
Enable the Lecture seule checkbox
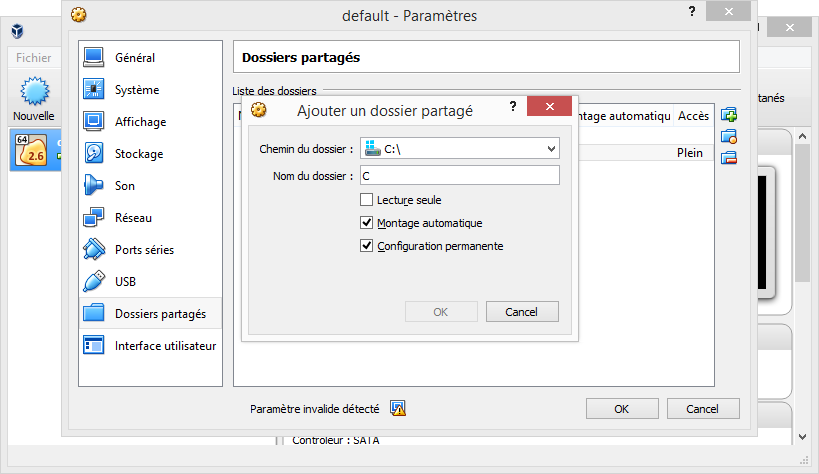pos(367,200)
